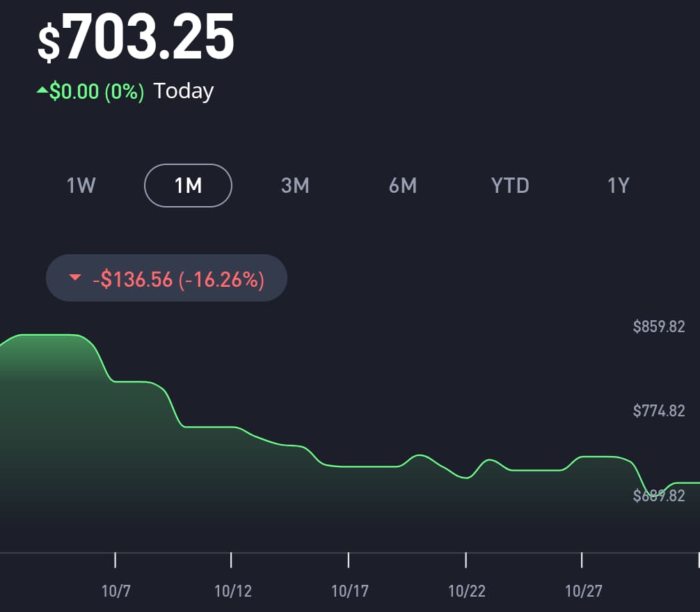Switch to the 3M time range
Screen dimensions: 700x612
coord(295,185)
